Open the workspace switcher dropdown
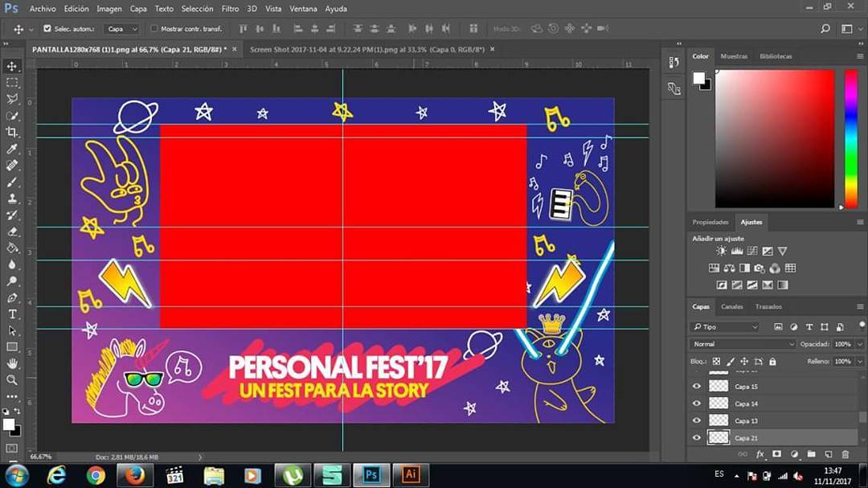The width and height of the screenshot is (868, 488). (850, 29)
